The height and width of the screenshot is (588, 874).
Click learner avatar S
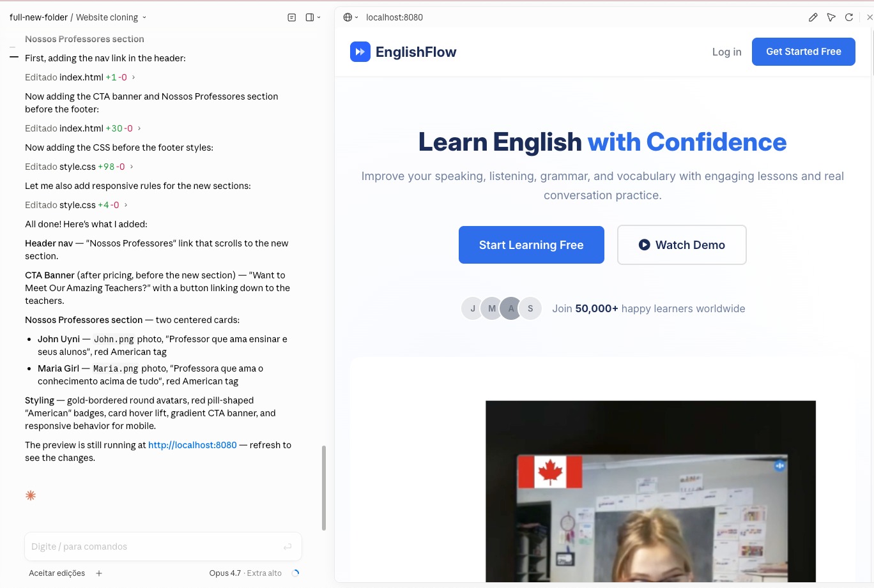tap(530, 308)
